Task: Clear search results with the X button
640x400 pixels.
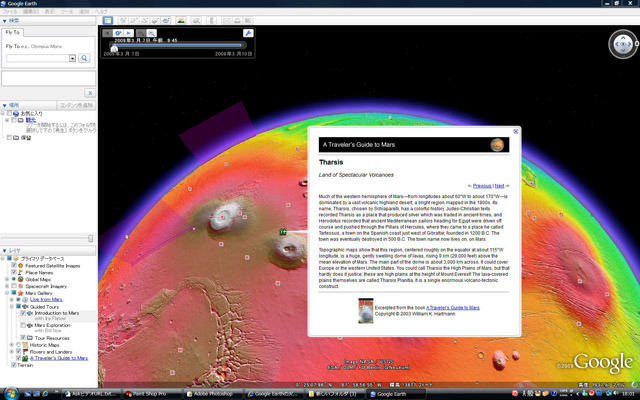Action: pos(90,93)
